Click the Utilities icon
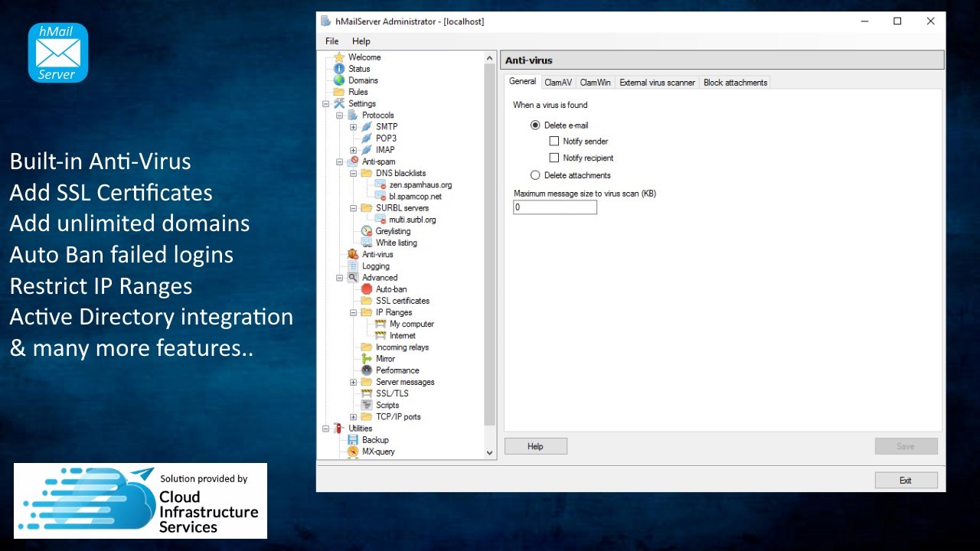Screen dimensions: 980x551 click(339, 429)
